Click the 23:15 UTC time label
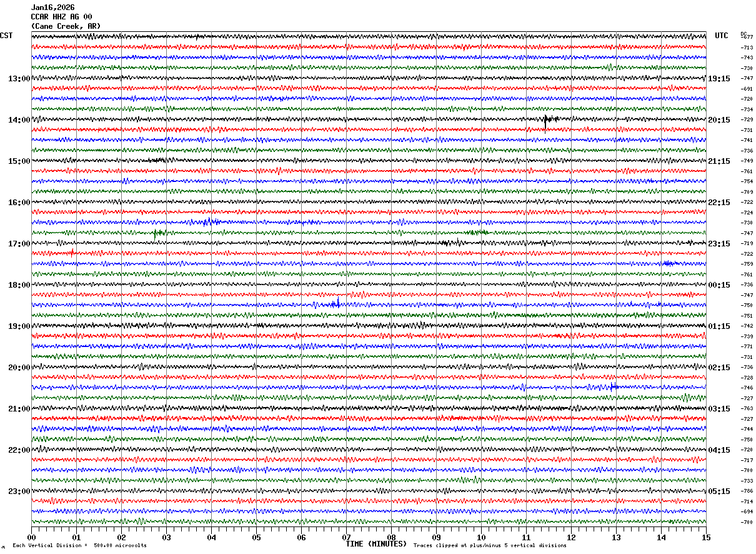 719,244
